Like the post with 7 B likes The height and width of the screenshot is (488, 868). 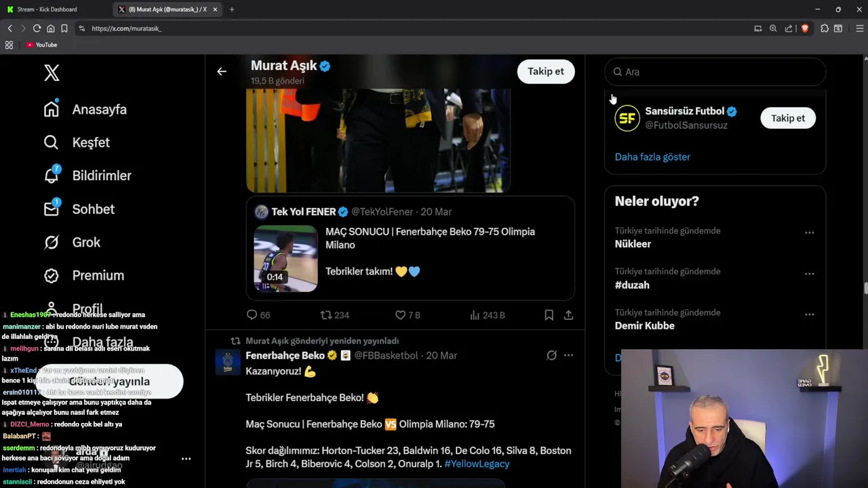coord(408,315)
